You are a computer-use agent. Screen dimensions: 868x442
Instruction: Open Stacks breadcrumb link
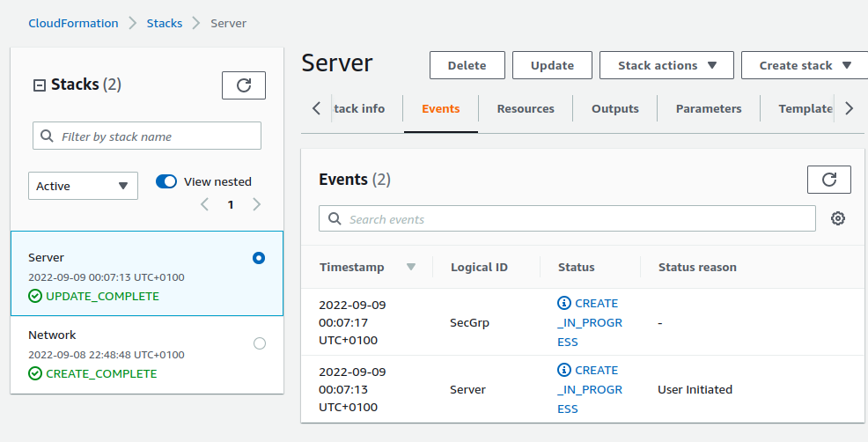pyautogui.click(x=165, y=23)
